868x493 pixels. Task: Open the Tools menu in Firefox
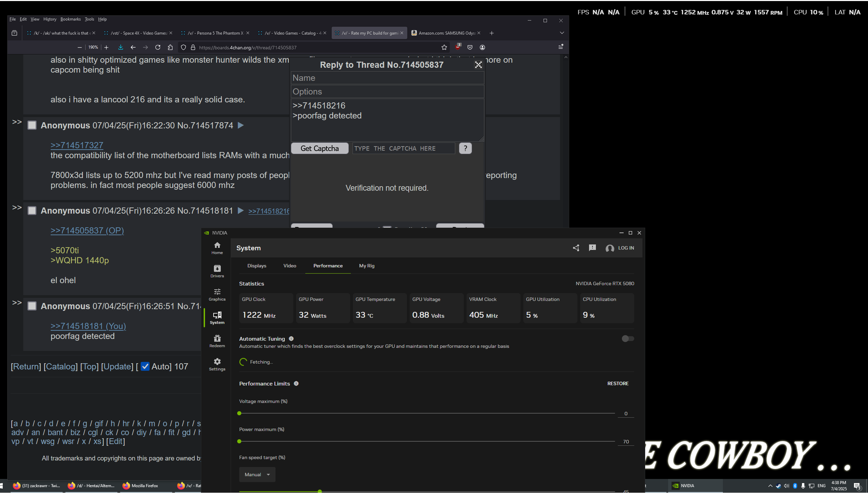pos(89,19)
